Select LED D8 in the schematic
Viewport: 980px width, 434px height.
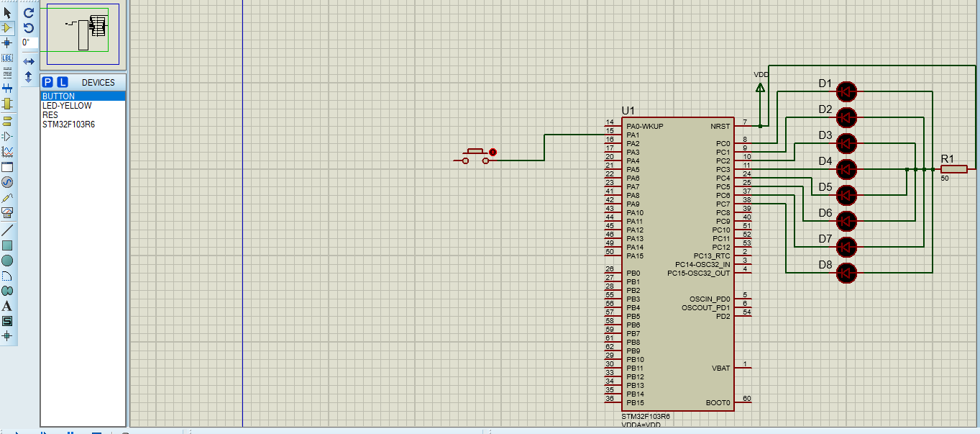coord(847,273)
